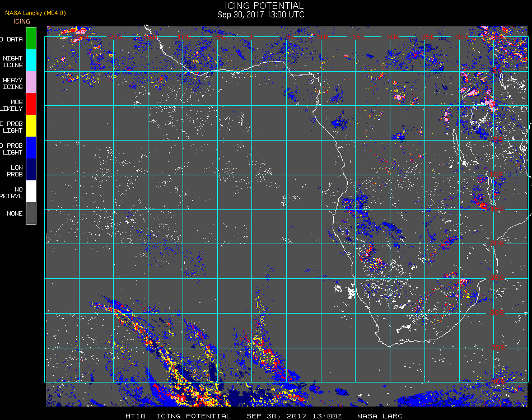Image resolution: width=532 pixels, height=420 pixels.
Task: Select the cyan NIGHT ICING legend color
Action: pyautogui.click(x=31, y=59)
